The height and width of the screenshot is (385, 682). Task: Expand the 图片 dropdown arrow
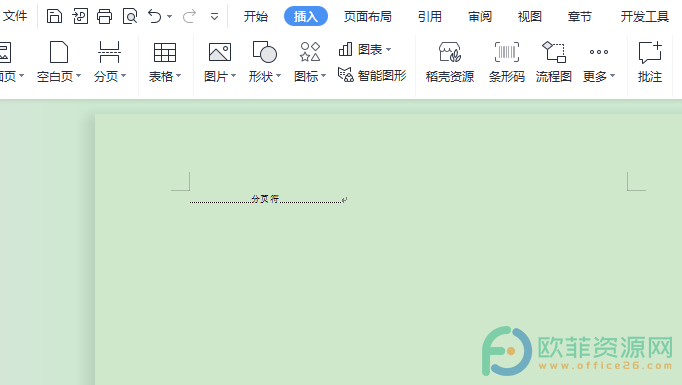point(234,76)
